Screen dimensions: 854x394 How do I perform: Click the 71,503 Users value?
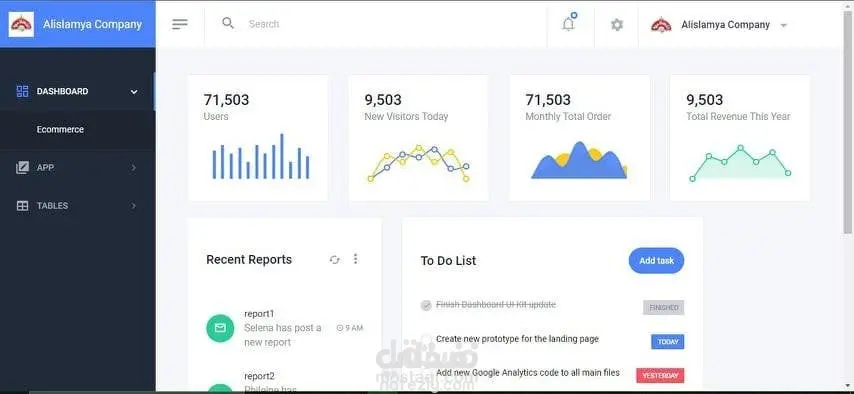click(226, 100)
